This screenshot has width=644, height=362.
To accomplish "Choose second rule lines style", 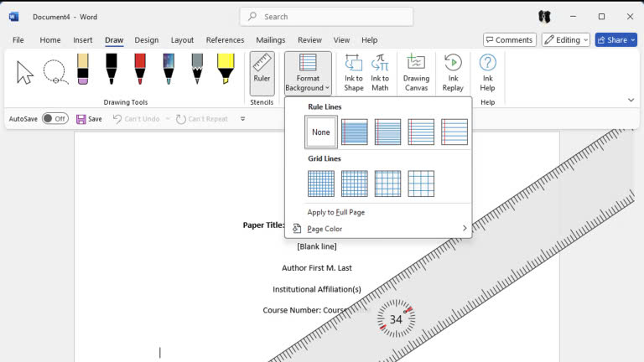I will [x=387, y=132].
